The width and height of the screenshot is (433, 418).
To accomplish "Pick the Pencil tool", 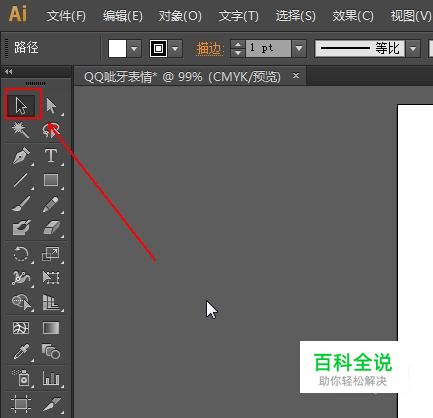I will 51,204.
